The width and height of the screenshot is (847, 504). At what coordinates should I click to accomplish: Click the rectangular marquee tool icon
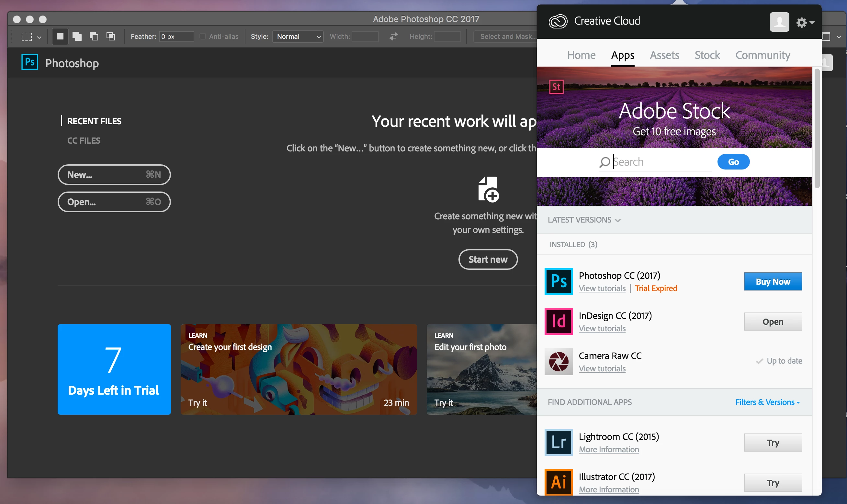pyautogui.click(x=27, y=36)
